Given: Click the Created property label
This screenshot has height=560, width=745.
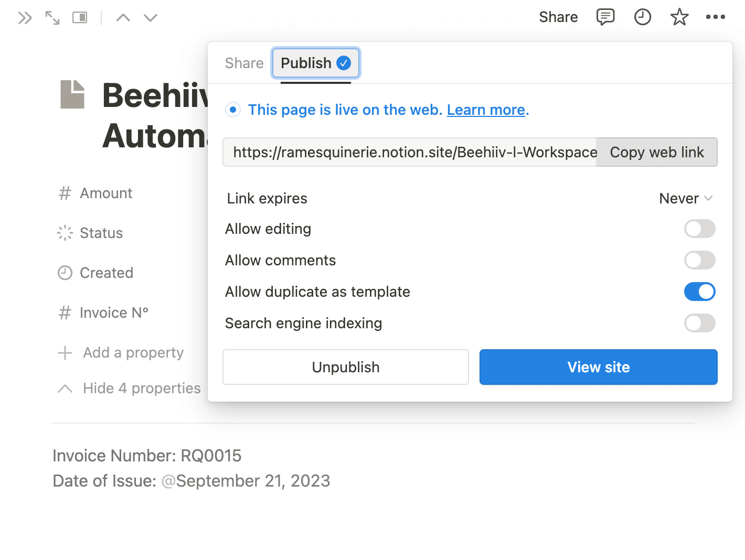Looking at the screenshot, I should (107, 273).
